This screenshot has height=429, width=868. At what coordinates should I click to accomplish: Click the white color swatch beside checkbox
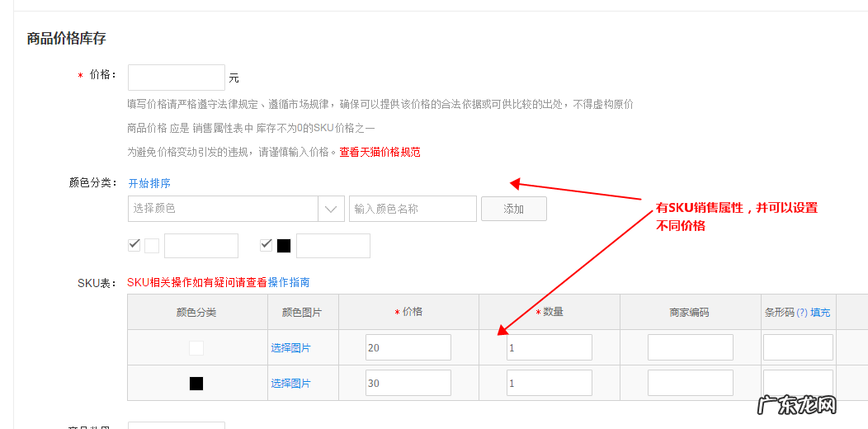pyautogui.click(x=152, y=246)
